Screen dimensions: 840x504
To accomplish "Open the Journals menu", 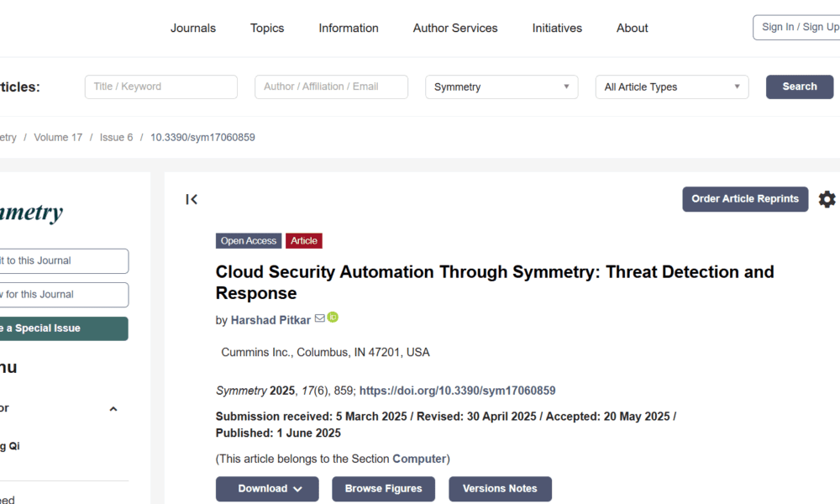I will coord(193,28).
